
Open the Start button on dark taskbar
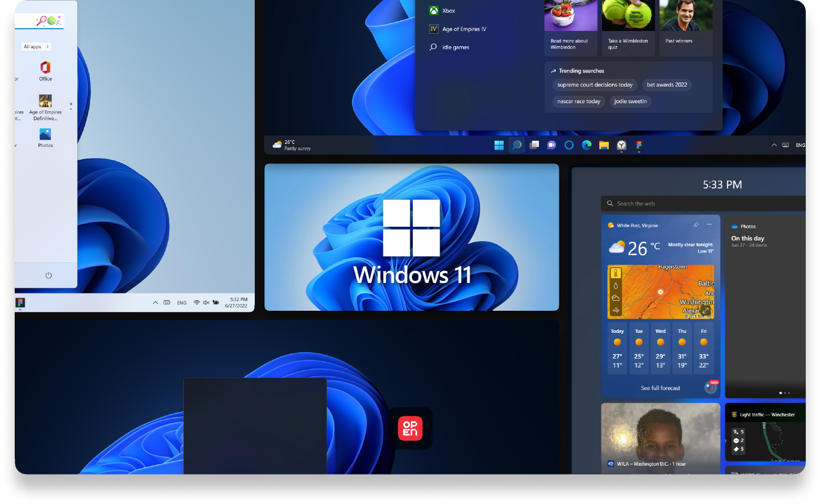tap(499, 145)
